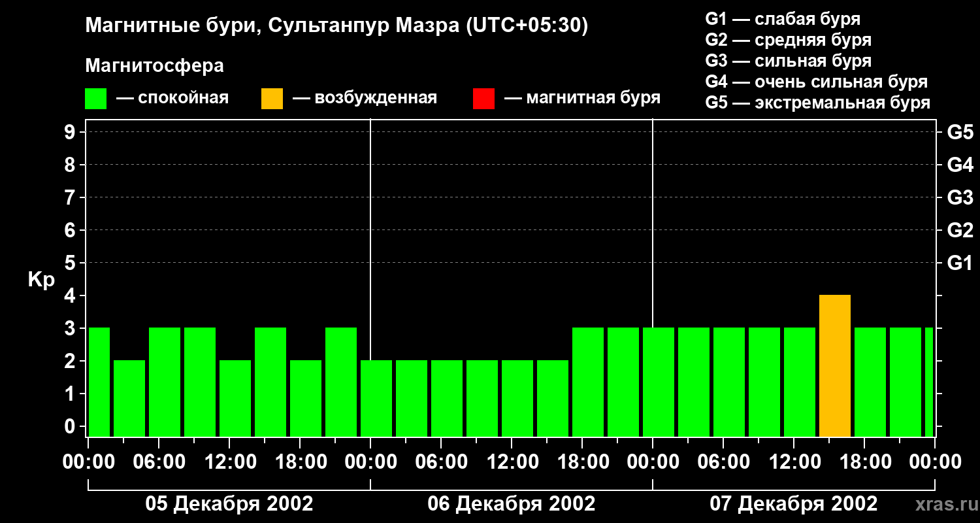Screen dimensions: 980x523
Task: Click the 'G1 — слабая буря' legend entry
Action: 783,19
